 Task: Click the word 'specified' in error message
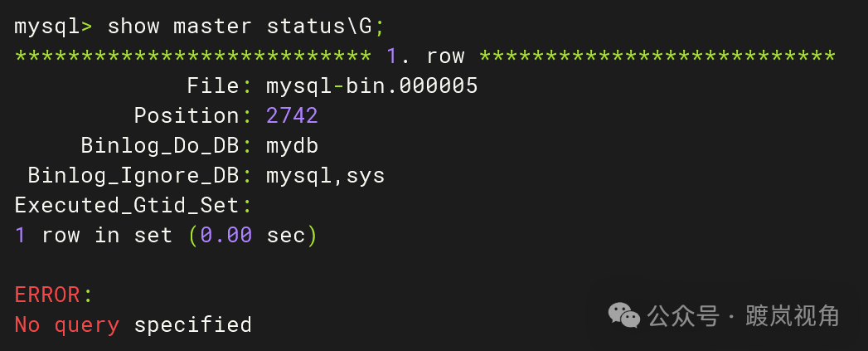coord(193,325)
